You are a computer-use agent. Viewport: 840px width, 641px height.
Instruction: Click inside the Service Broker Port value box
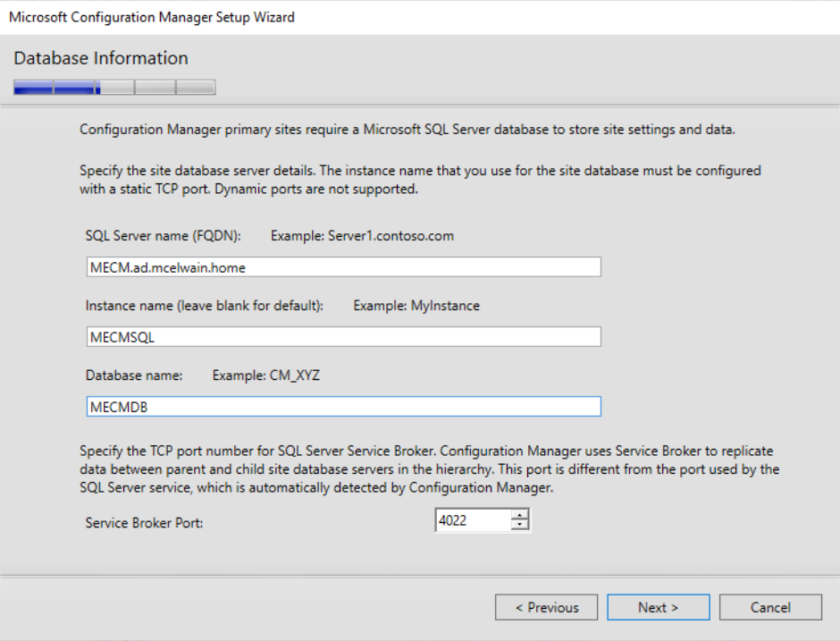[472, 520]
